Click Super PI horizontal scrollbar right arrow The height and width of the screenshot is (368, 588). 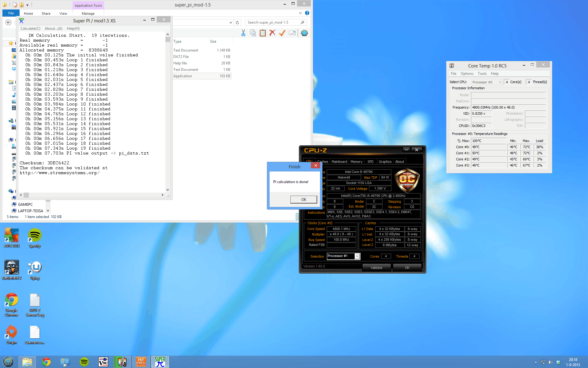(162, 195)
